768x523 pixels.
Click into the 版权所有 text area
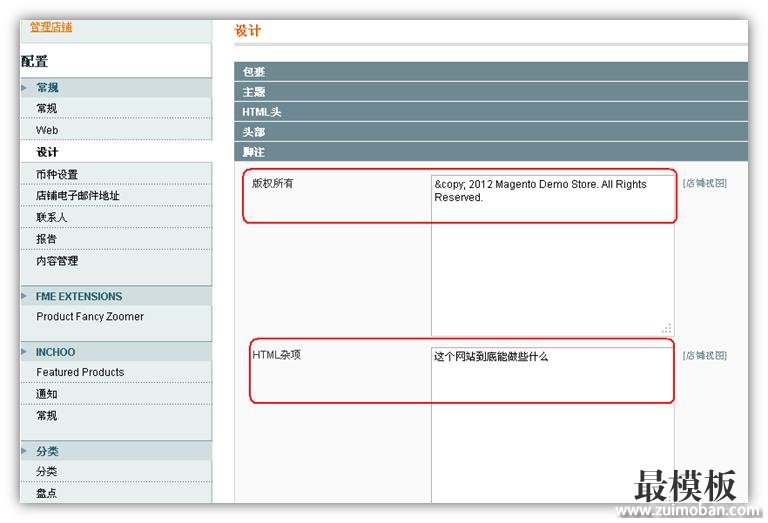pyautogui.click(x=552, y=260)
